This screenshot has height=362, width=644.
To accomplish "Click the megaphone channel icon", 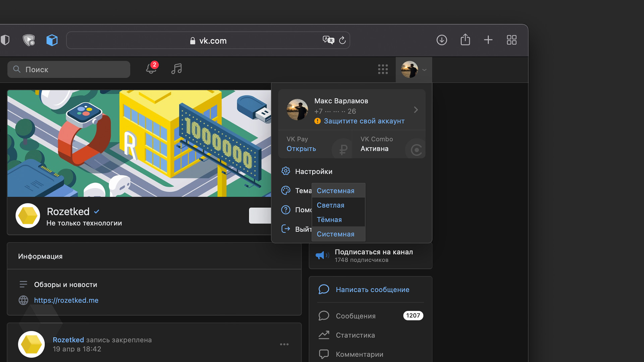I will point(322,255).
